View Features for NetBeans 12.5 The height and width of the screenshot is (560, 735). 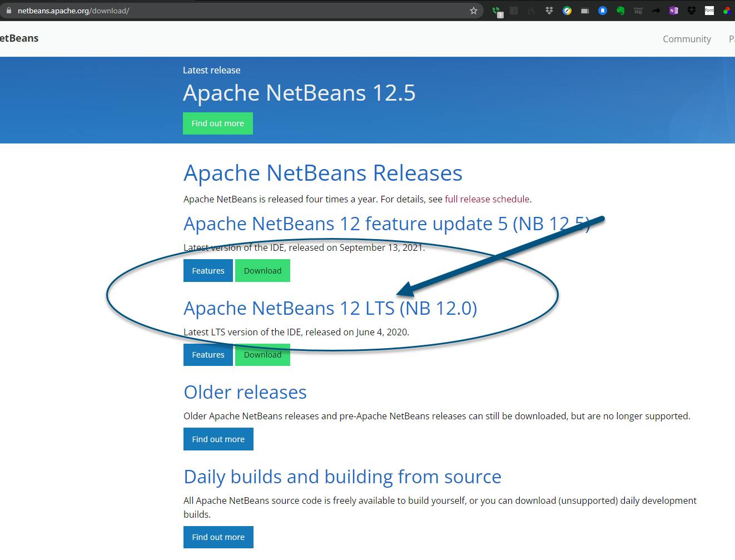[208, 271]
